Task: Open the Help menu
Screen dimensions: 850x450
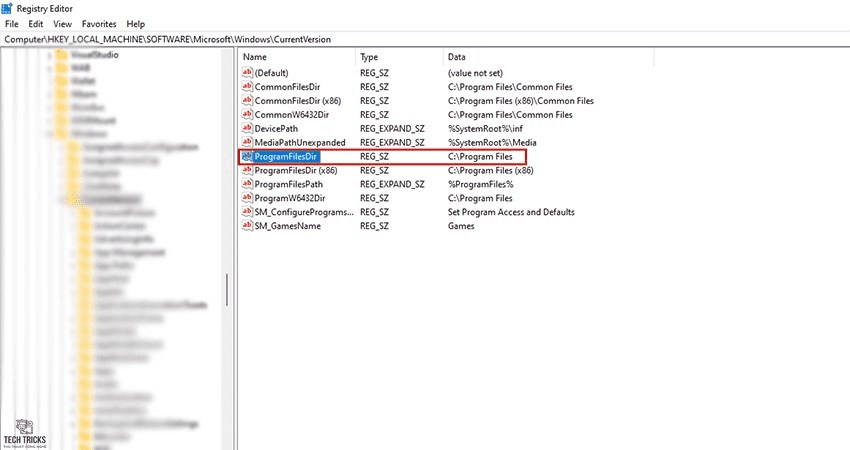Action: click(x=136, y=24)
